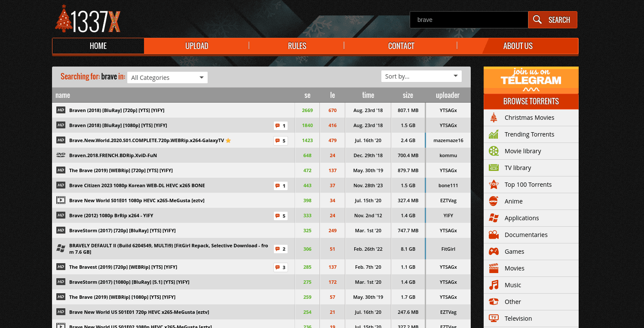Viewport: 644px width, 328px height.
Task: Click the Applications Windows flag icon
Action: [x=494, y=218]
